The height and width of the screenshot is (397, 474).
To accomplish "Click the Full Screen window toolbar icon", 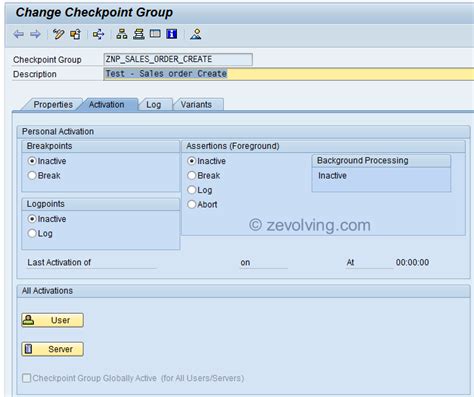I will tap(155, 34).
